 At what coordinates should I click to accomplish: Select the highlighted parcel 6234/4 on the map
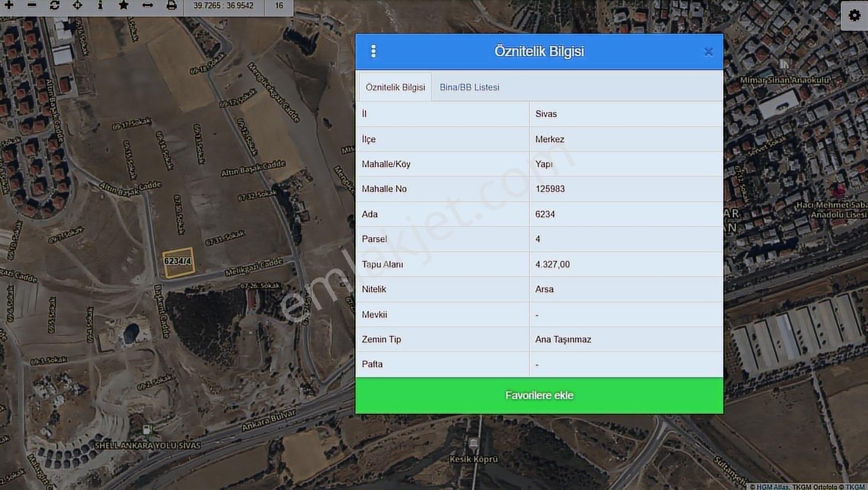(x=178, y=262)
